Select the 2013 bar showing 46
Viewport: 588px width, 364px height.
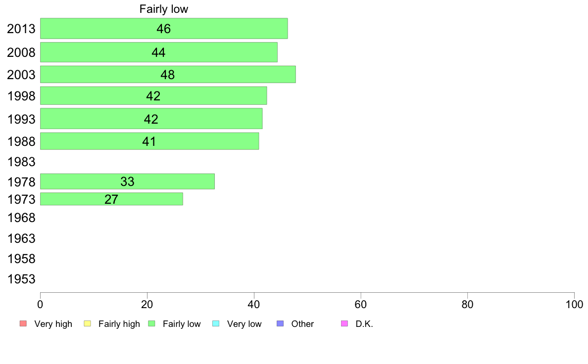tap(164, 29)
